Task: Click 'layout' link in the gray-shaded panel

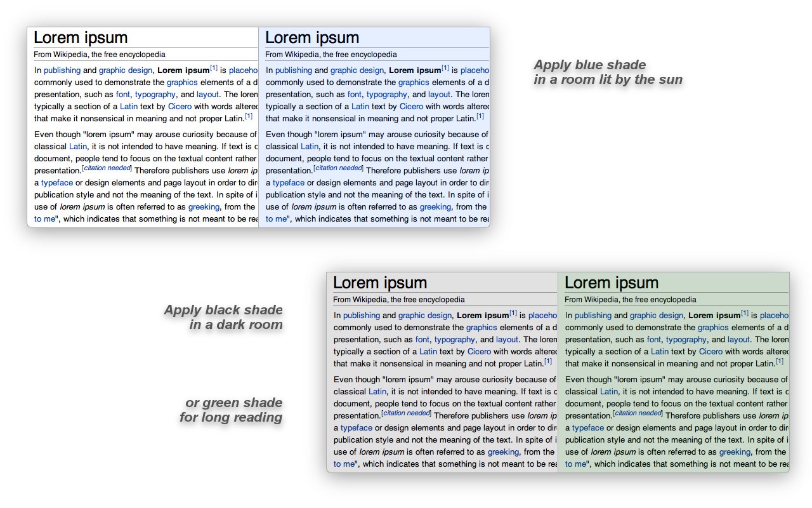Action: tap(507, 340)
